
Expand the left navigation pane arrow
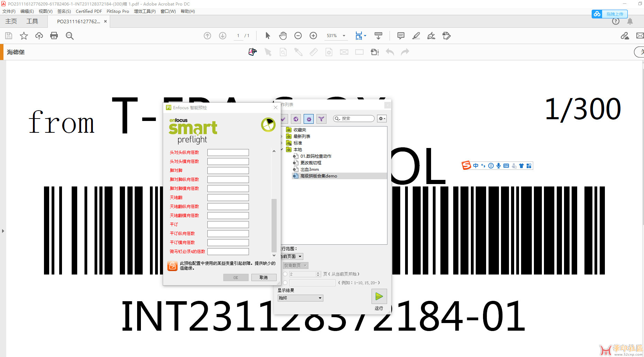[3, 231]
